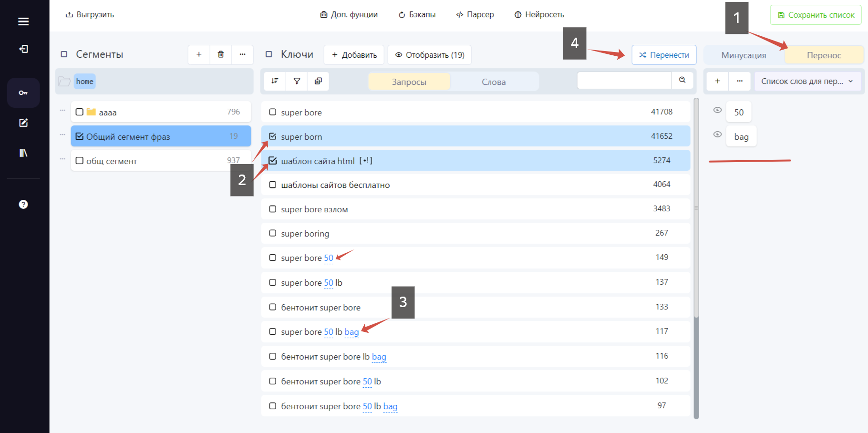Image resolution: width=868 pixels, height=433 pixels.
Task: Switch to the Слова tab
Action: coord(494,82)
